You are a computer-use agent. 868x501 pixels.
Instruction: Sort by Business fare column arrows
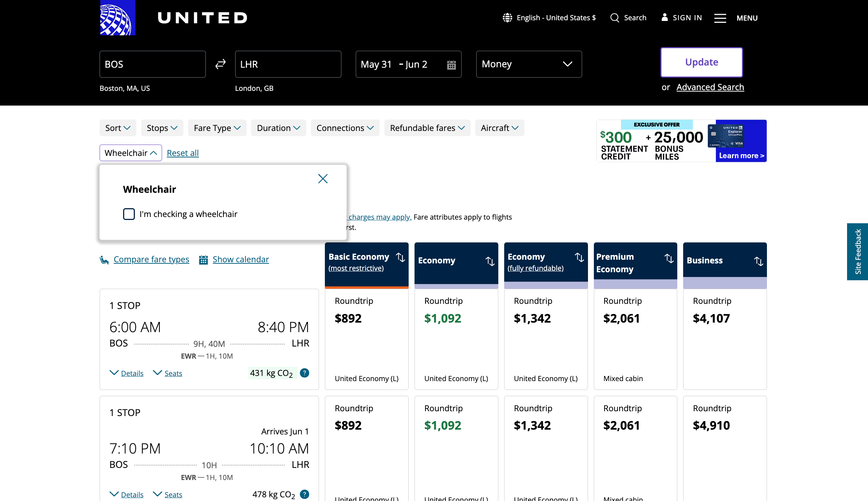tap(758, 261)
